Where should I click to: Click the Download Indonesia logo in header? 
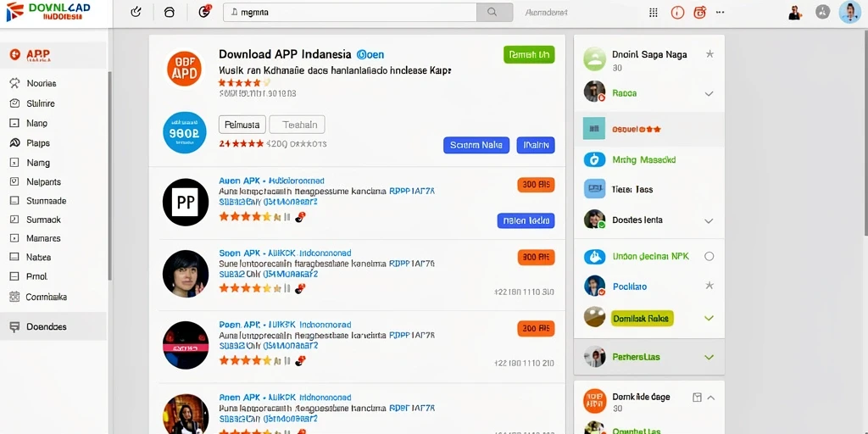[47, 12]
